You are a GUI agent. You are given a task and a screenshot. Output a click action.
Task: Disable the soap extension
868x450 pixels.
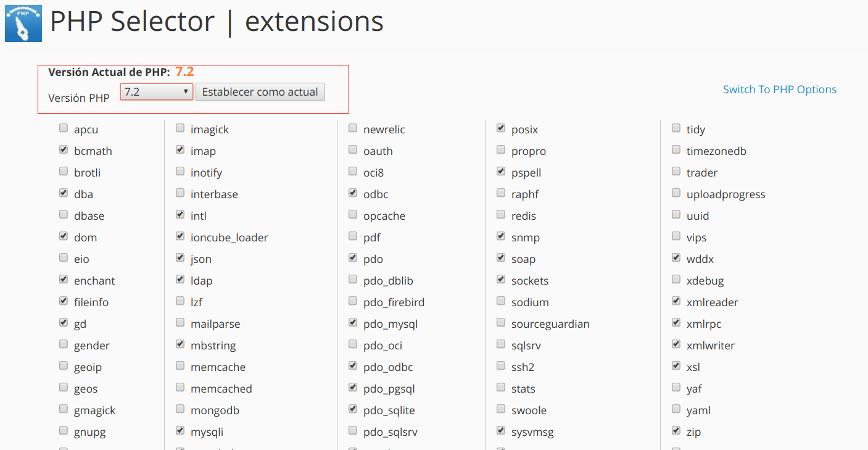click(500, 257)
